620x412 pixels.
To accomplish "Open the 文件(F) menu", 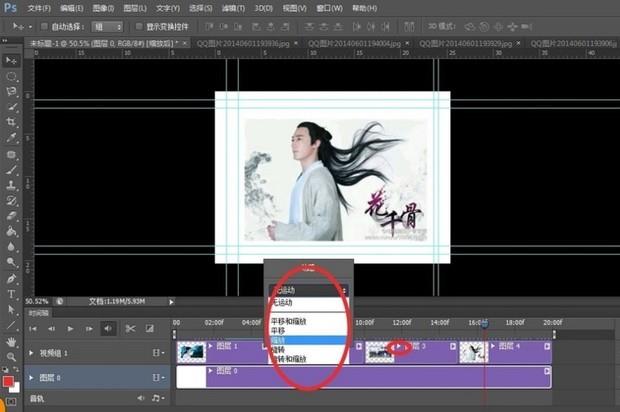I will click(x=39, y=8).
